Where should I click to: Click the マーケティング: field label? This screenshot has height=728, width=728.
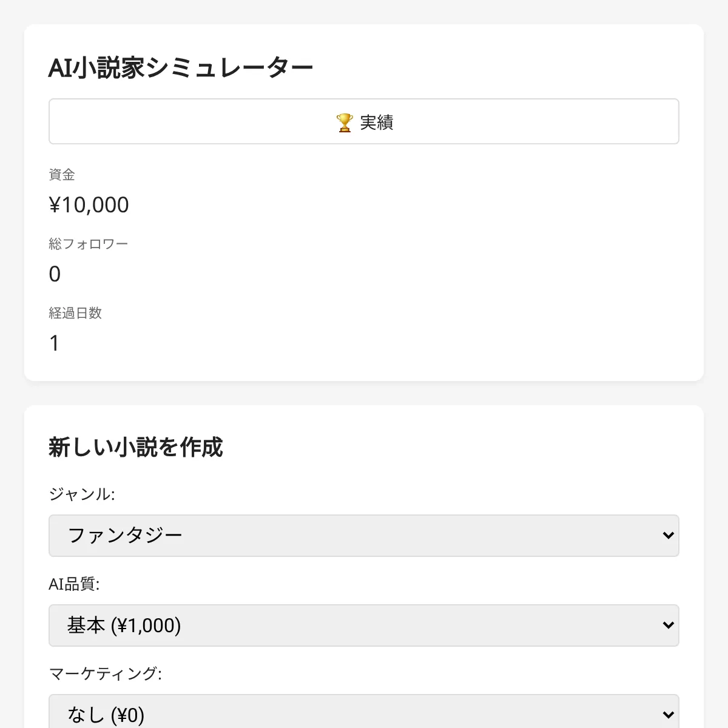105,673
